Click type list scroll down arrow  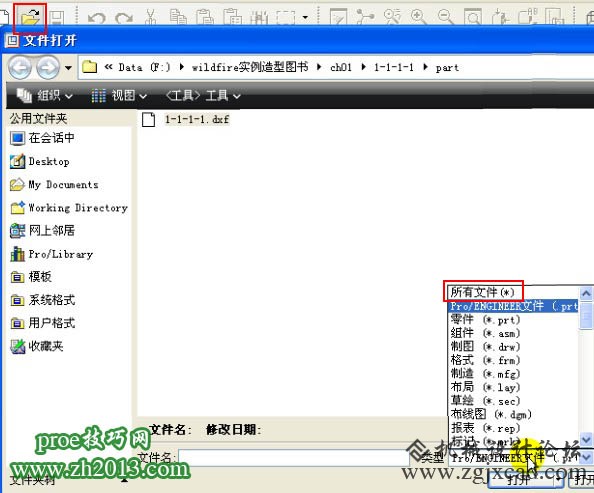[x=586, y=440]
